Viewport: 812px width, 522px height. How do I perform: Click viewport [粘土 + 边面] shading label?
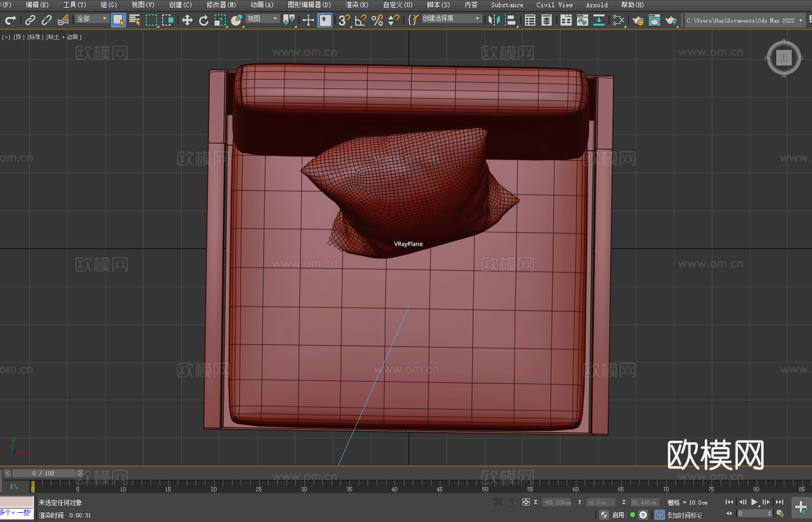click(x=64, y=37)
